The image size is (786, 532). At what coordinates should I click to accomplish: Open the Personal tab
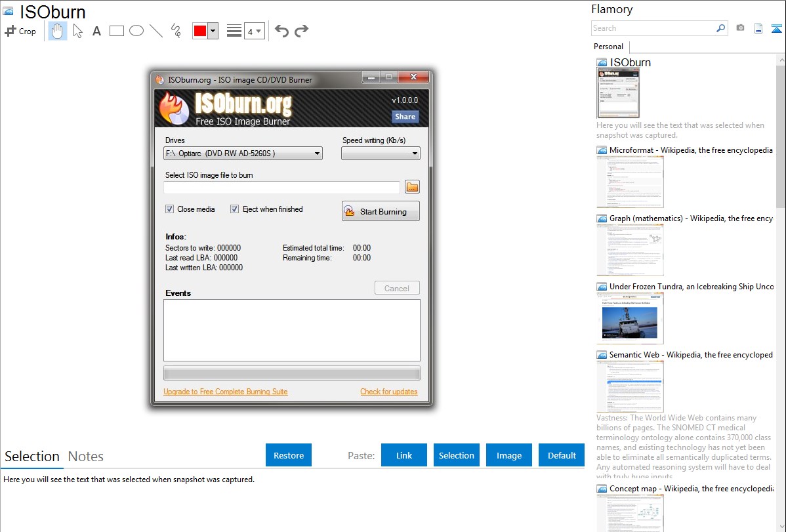609,47
